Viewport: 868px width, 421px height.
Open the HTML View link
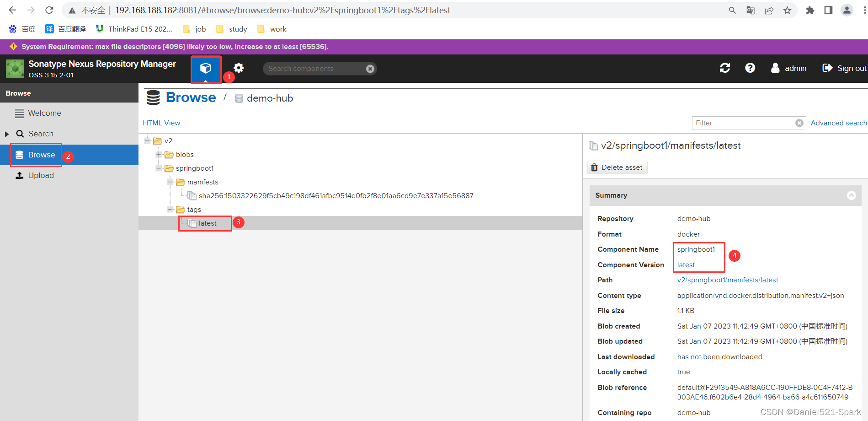point(161,123)
